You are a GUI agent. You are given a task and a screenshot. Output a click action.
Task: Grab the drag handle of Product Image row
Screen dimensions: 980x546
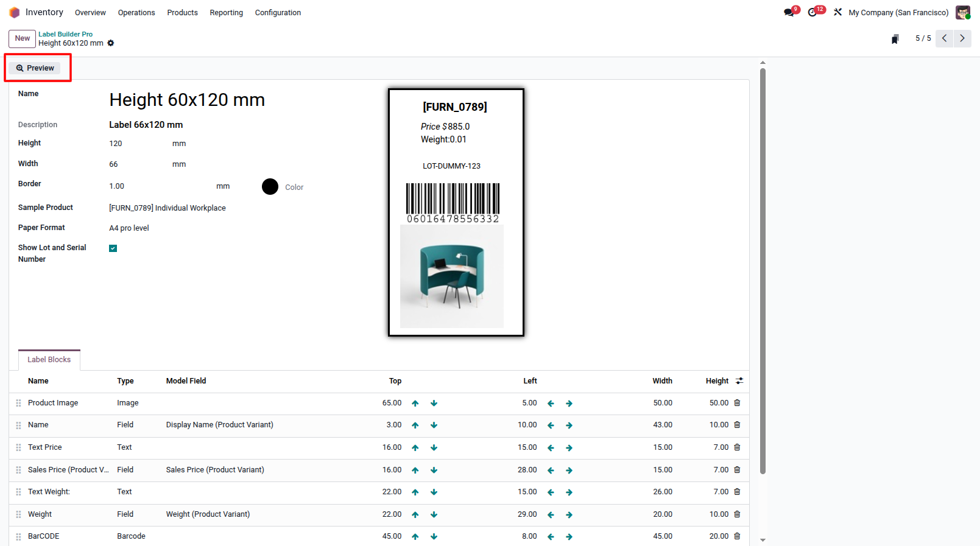pos(18,403)
